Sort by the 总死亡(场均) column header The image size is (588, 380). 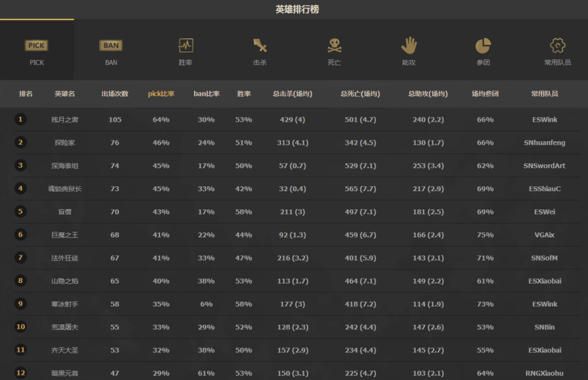point(360,94)
